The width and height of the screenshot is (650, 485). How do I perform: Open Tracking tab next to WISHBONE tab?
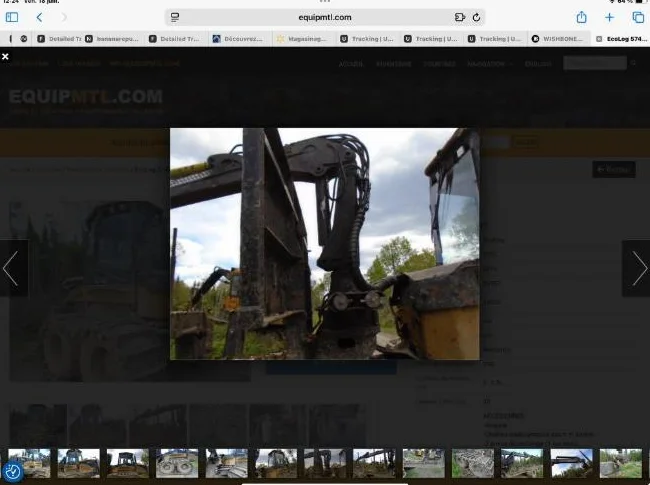494,39
